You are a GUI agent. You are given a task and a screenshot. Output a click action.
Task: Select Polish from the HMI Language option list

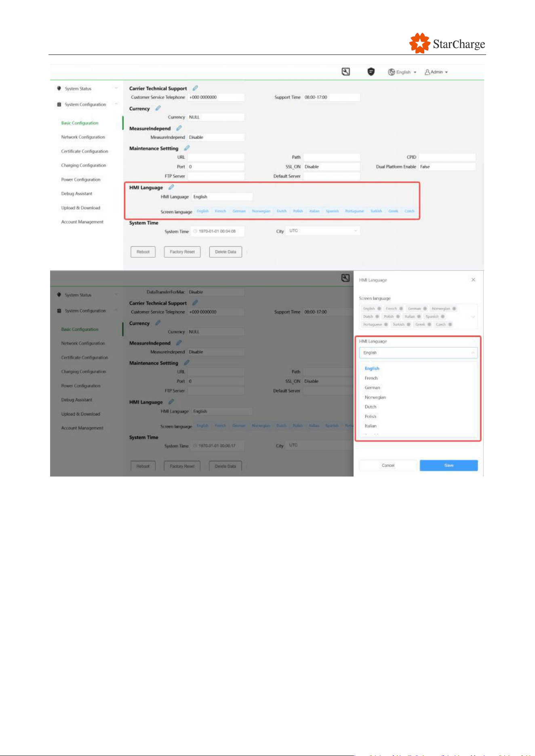(x=370, y=416)
